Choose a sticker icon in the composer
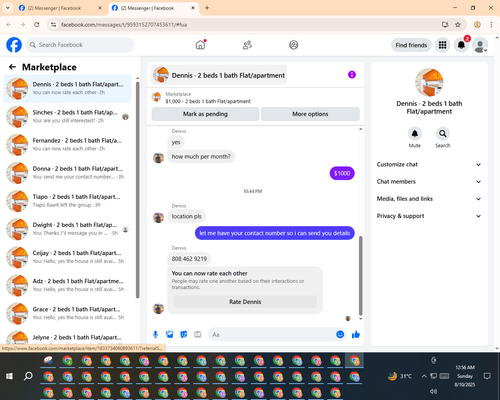 click(x=184, y=334)
